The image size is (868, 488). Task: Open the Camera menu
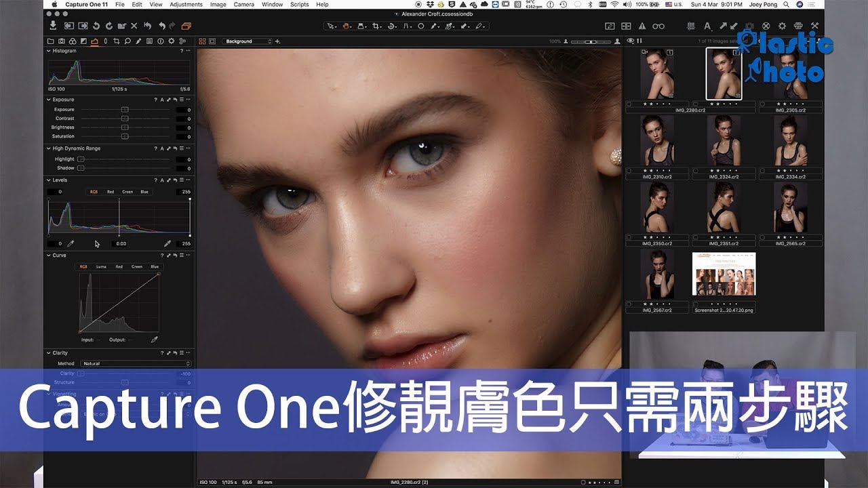(243, 4)
